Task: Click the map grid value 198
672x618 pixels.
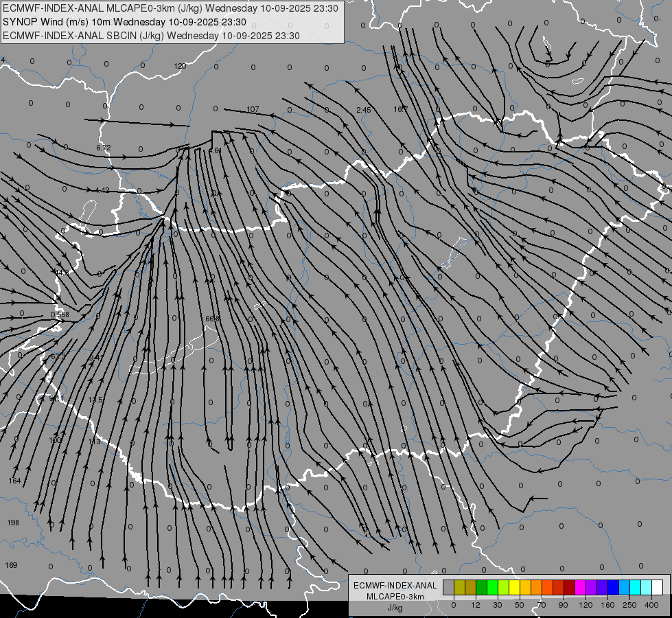Action: (x=13, y=523)
